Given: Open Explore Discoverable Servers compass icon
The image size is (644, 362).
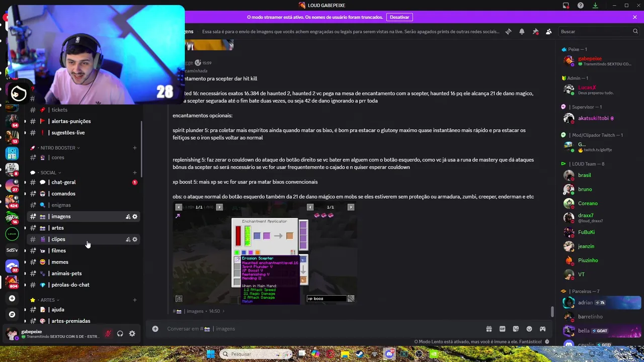Looking at the screenshot, I should tap(12, 314).
